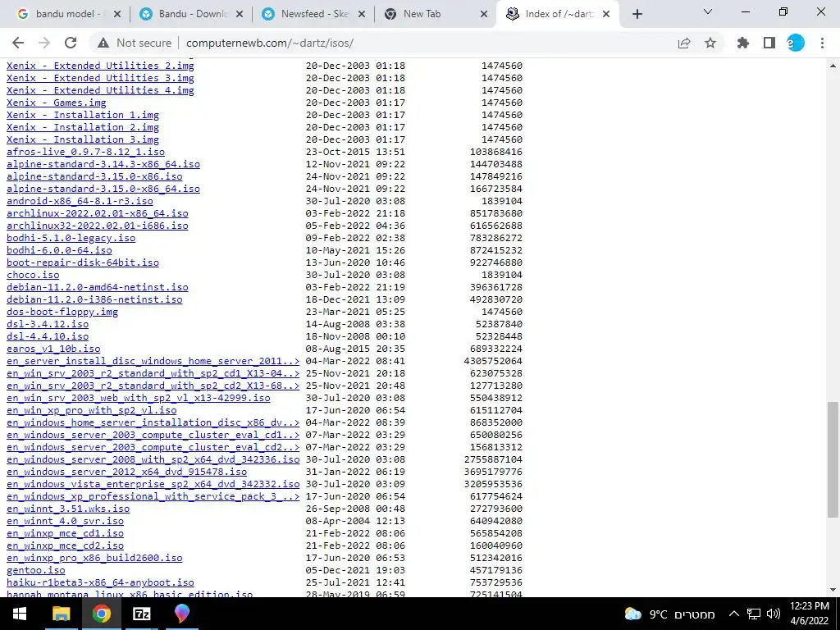Download afros-live_0.9.7-8.12_1.iso
Image resolution: width=840 pixels, height=630 pixels.
pyautogui.click(x=85, y=152)
